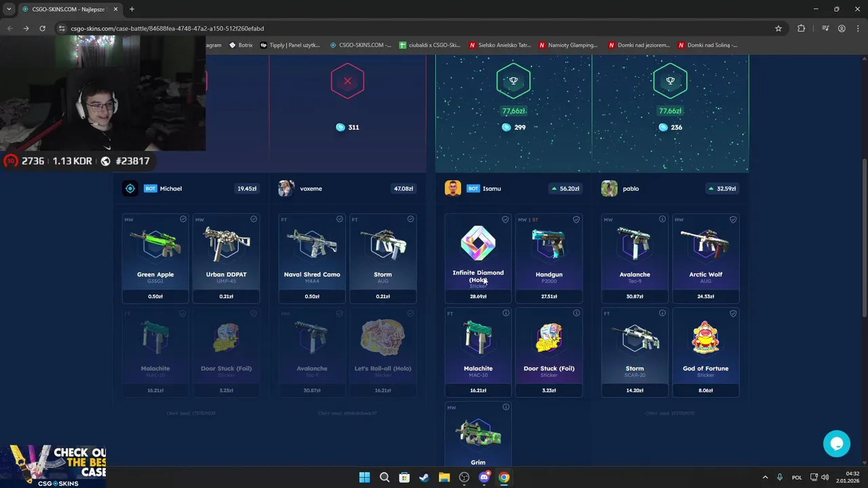Open the Botrix bookmark
Screen dimensions: 868x488
tap(241, 45)
